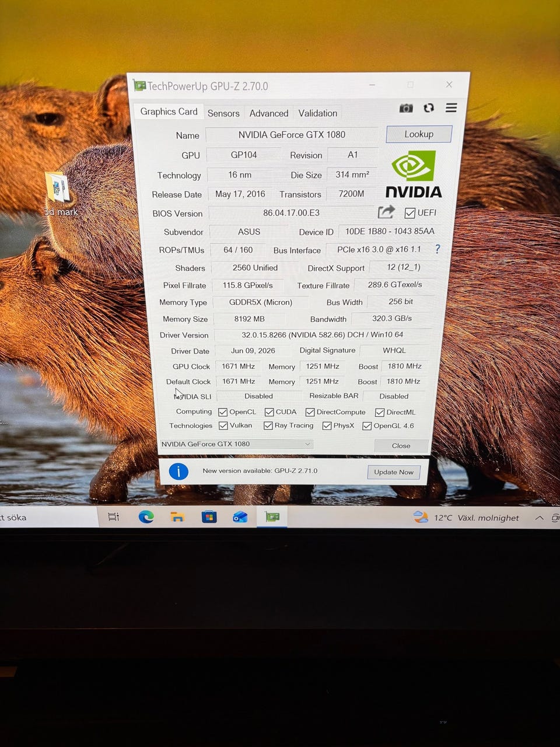Click the taskbar search box

[48, 517]
